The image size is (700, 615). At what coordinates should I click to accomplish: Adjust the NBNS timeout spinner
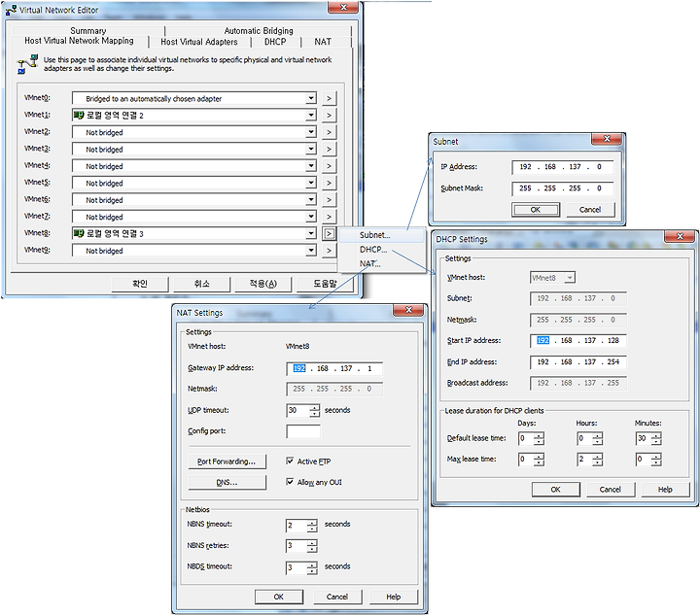point(312,525)
